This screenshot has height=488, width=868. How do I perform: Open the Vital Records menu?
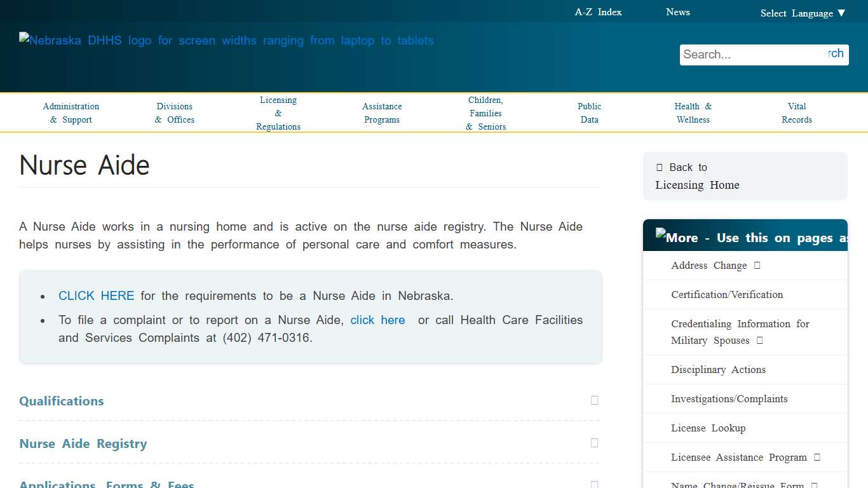pos(797,113)
